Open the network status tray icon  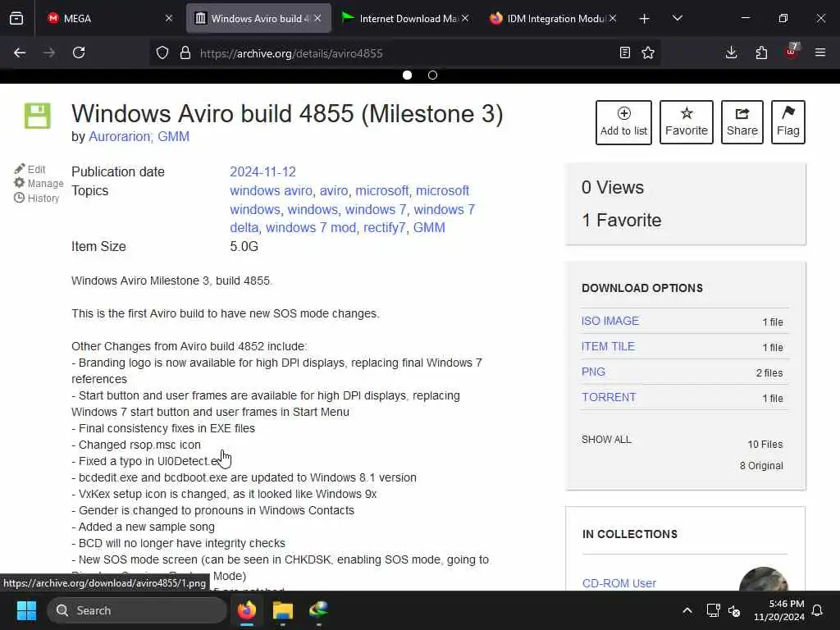[x=713, y=610]
